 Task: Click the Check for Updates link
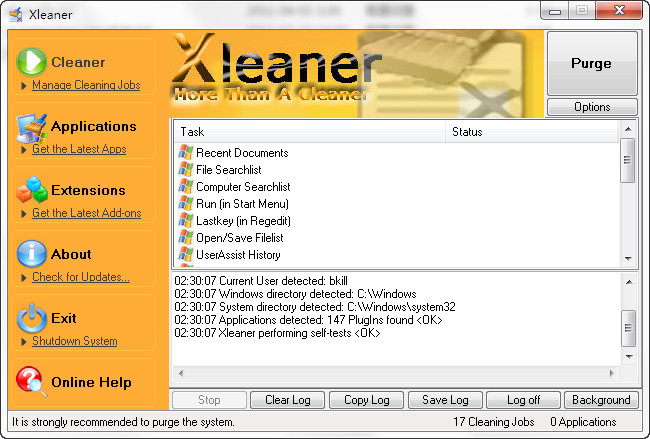(81, 277)
